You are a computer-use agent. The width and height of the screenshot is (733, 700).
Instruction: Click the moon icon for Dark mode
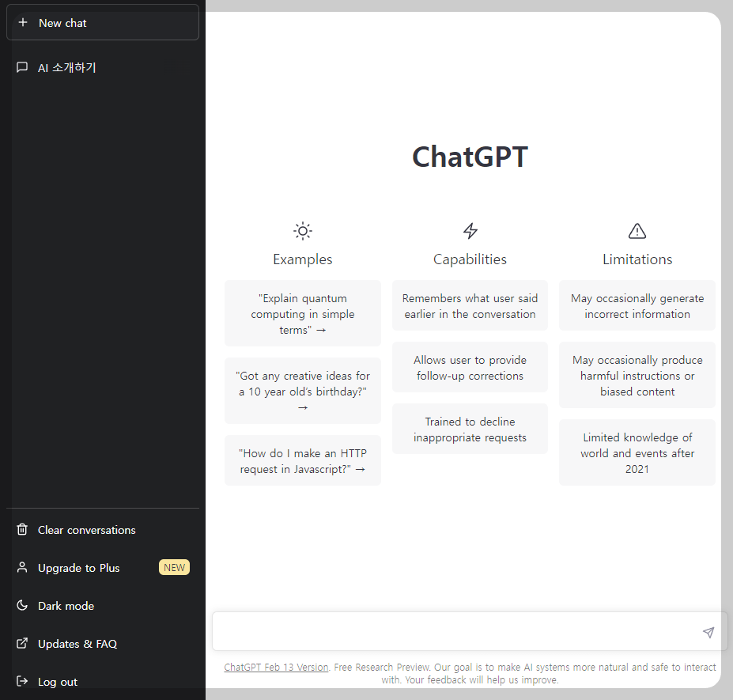22,605
